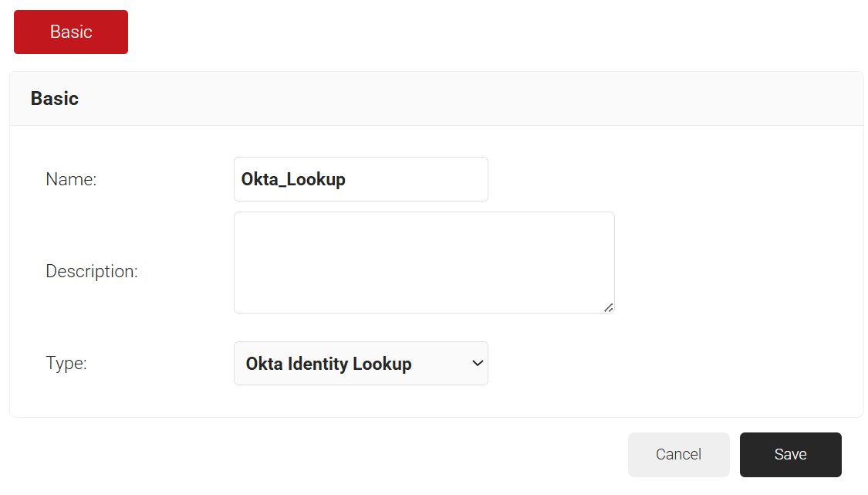Open the red Basic tab
Screen dimensions: 868x495
point(71,32)
